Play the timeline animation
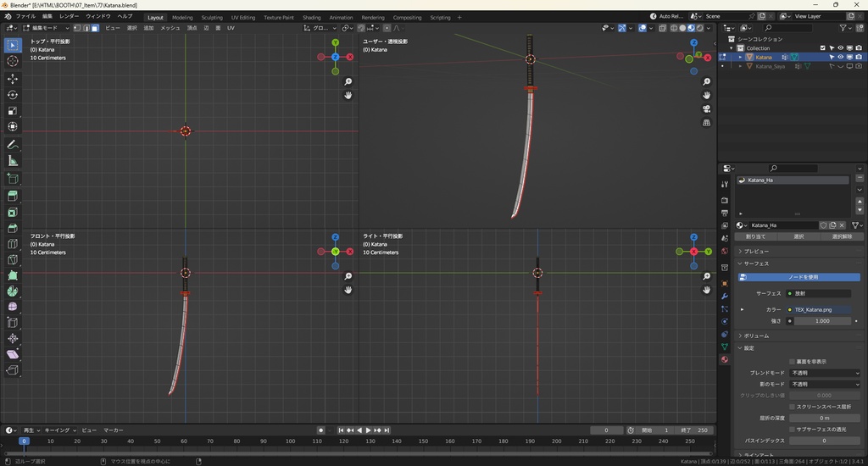The image size is (868, 466). click(368, 430)
